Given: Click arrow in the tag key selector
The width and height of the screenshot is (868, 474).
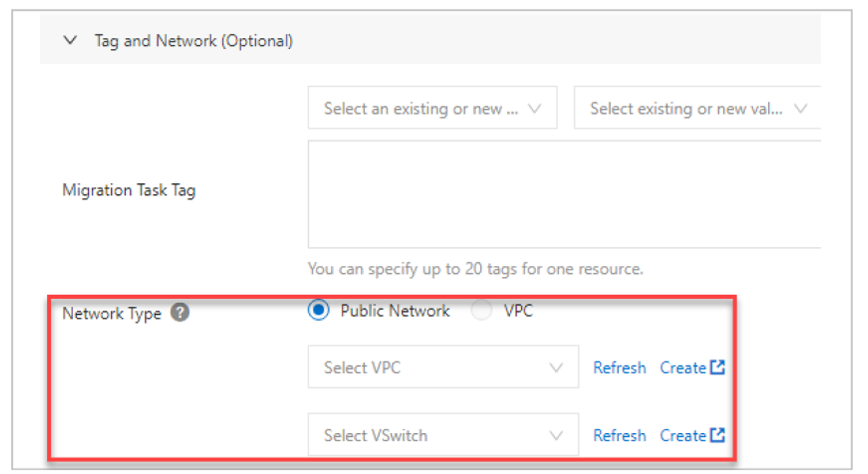Looking at the screenshot, I should (x=534, y=109).
